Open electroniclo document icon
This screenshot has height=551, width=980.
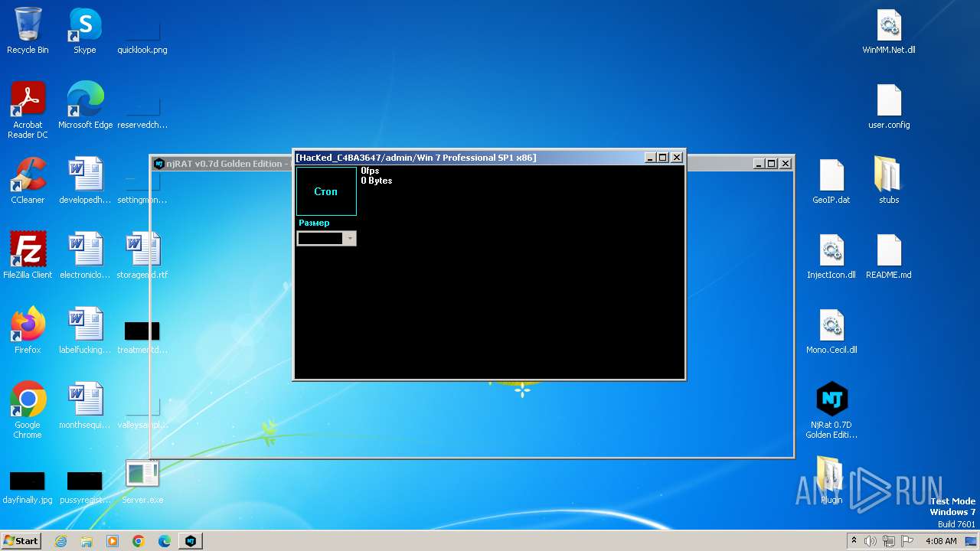click(x=85, y=256)
